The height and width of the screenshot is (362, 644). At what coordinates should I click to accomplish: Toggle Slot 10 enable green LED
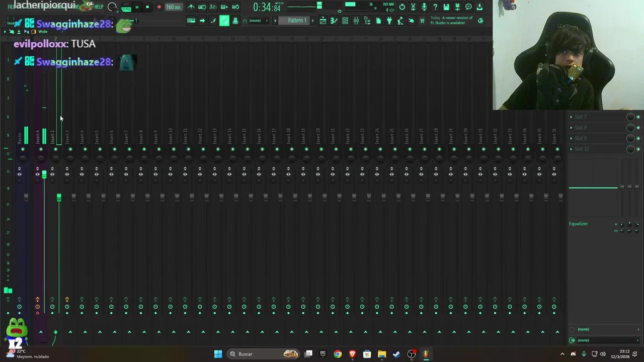638,149
